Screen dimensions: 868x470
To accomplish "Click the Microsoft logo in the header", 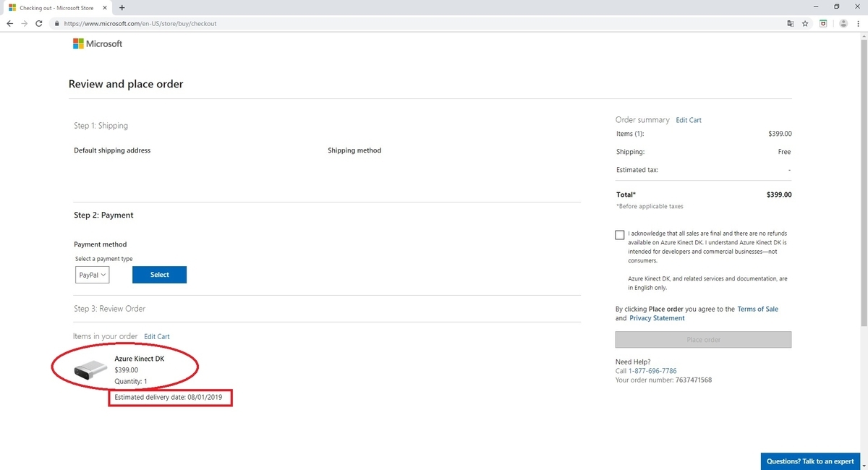I will click(x=98, y=43).
